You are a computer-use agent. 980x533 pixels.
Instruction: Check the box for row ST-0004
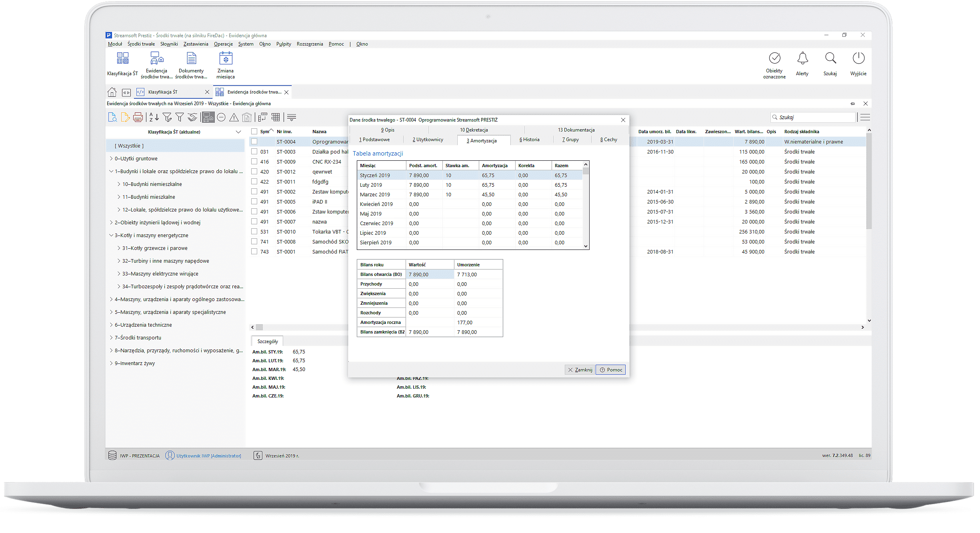pos(254,142)
